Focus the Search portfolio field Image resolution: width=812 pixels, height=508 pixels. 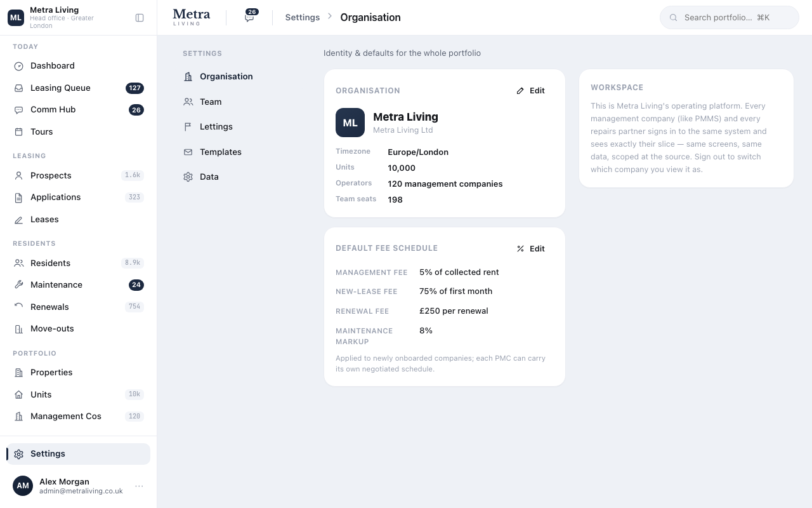730,18
